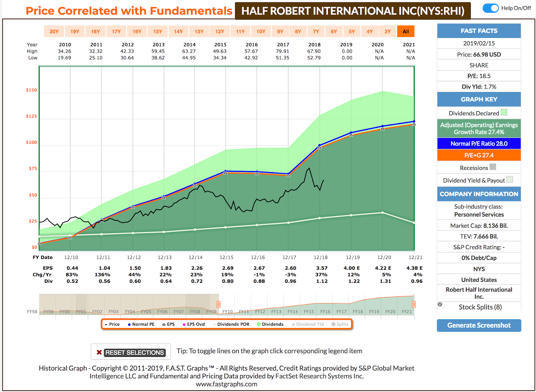Click the triangle marker beside EPS in legend
Screen dimensions: 536x392
click(163, 324)
